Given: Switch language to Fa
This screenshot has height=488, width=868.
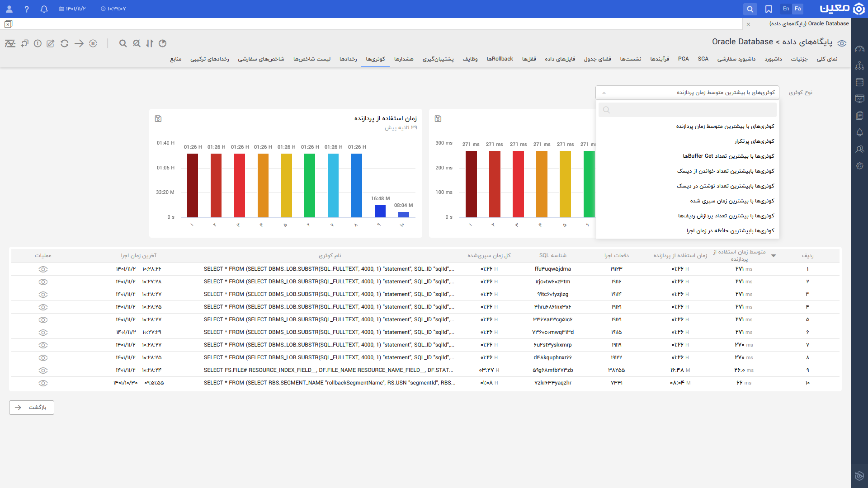Looking at the screenshot, I should (798, 9).
